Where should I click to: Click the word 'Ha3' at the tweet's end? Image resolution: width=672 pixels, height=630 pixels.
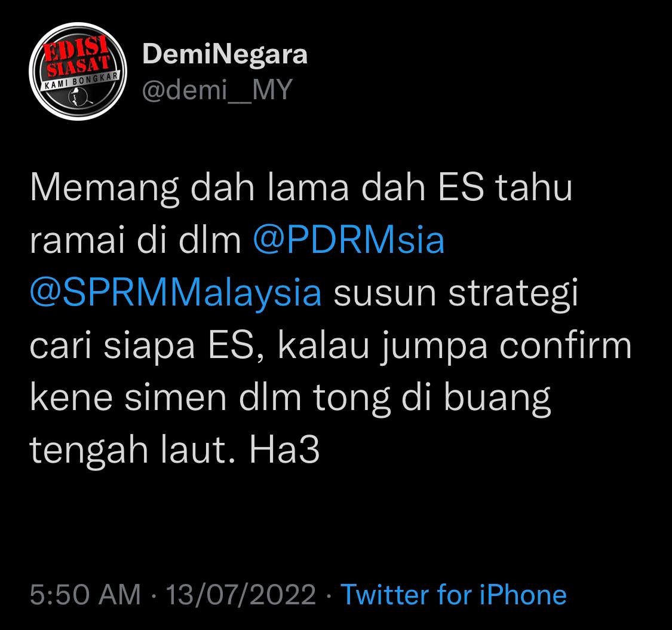tap(284, 451)
